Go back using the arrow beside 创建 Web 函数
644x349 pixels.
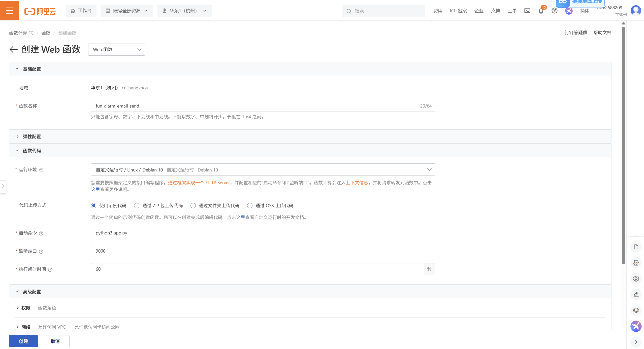(14, 49)
